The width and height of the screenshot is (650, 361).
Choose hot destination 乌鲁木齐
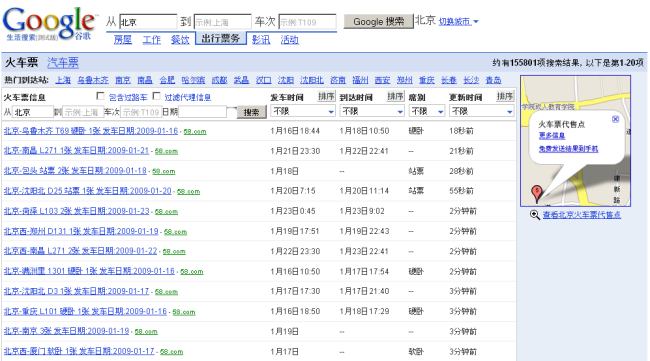point(93,80)
